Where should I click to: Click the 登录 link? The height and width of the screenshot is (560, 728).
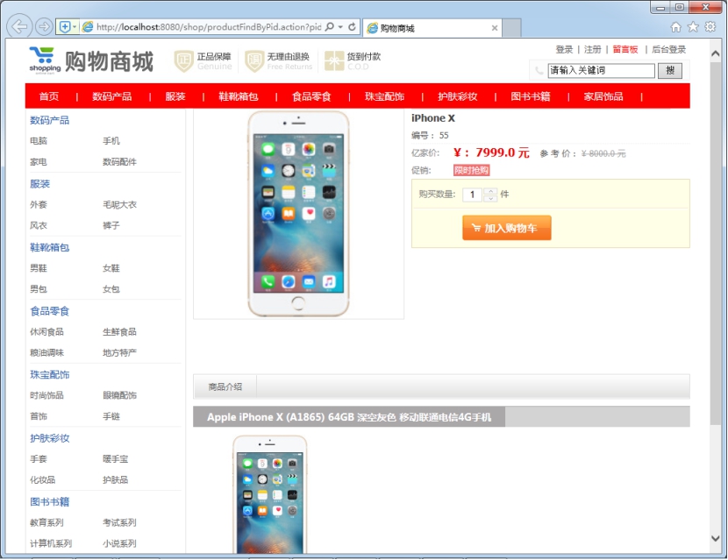click(x=564, y=49)
